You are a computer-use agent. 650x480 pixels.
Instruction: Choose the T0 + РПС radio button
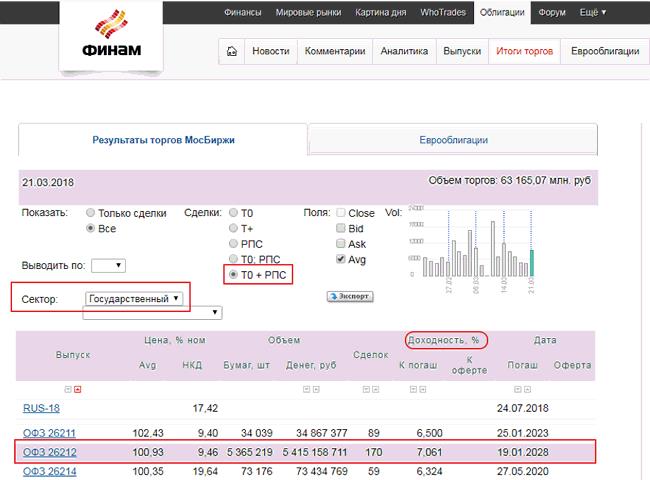tap(233, 274)
